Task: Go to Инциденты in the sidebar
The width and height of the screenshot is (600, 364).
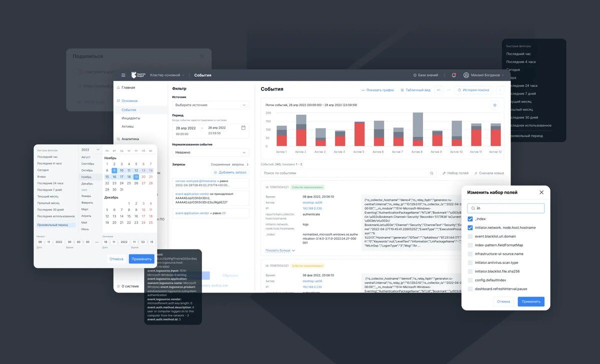Action: tap(131, 118)
